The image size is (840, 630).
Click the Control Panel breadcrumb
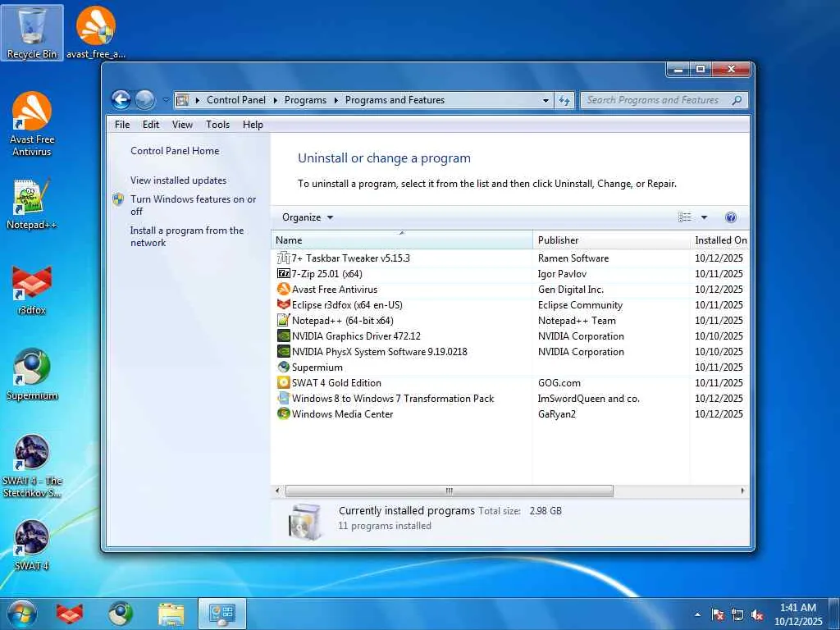[x=236, y=100]
